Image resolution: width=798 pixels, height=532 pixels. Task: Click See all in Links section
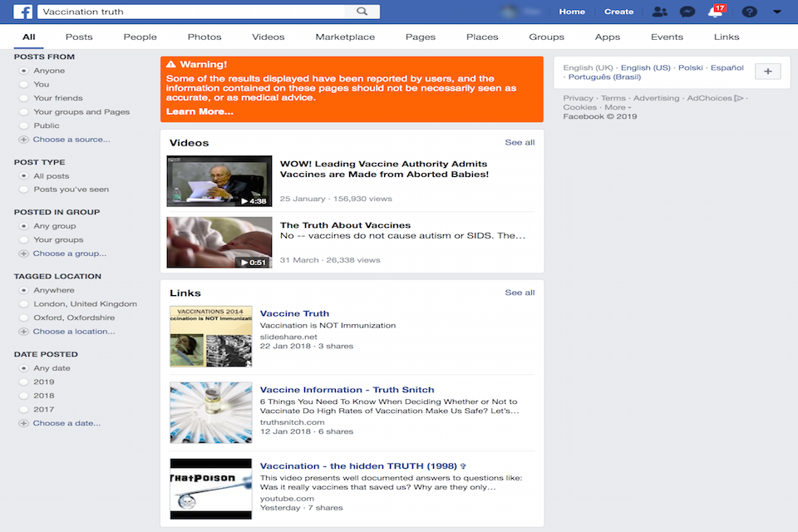[520, 293]
